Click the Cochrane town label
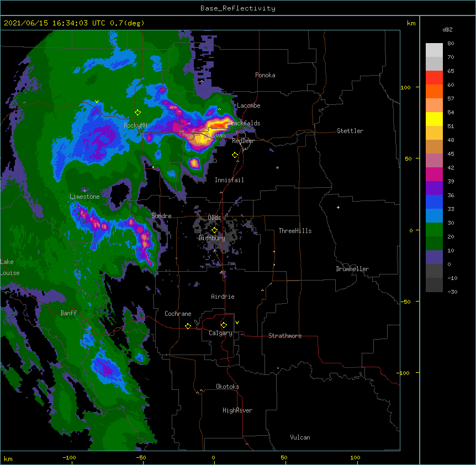This screenshot has height=465, width=476. click(x=178, y=314)
